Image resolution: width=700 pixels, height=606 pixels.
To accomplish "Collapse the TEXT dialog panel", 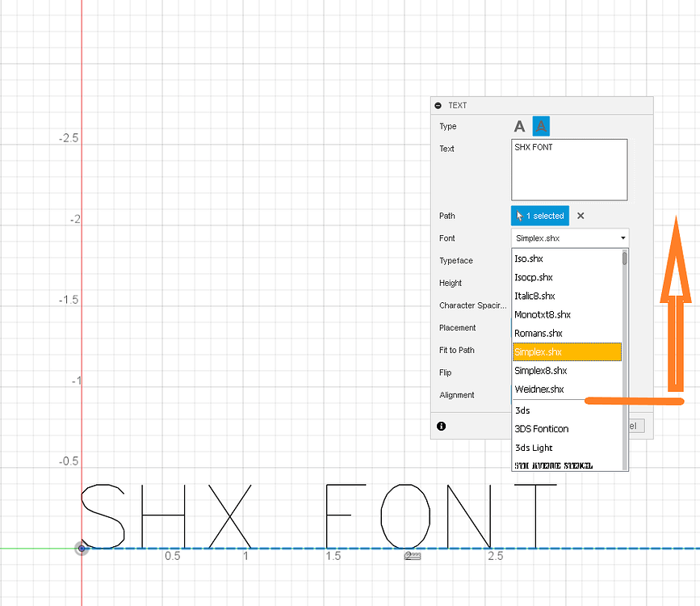I will [438, 105].
